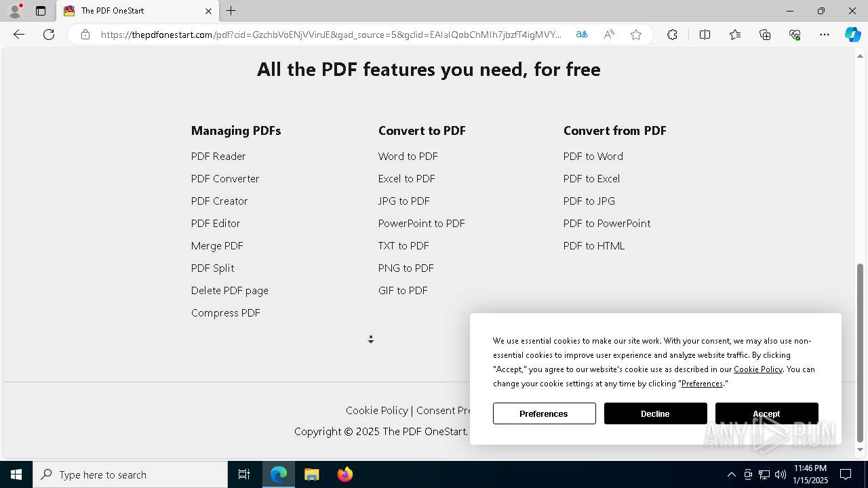Open the Extensions puzzle icon
Image resolution: width=868 pixels, height=488 pixels.
coord(672,35)
